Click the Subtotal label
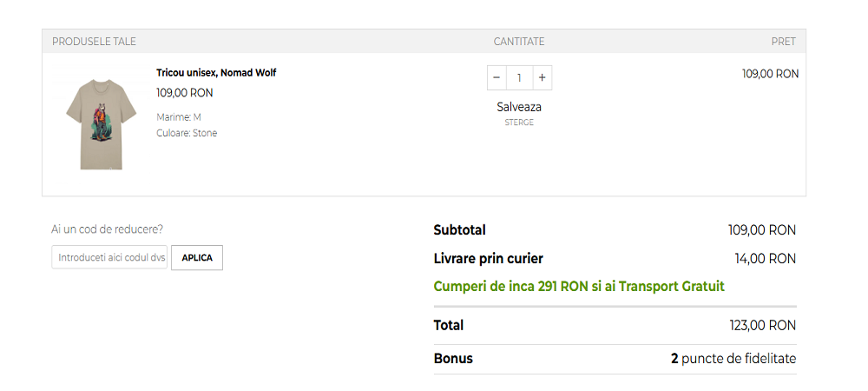 tap(459, 230)
